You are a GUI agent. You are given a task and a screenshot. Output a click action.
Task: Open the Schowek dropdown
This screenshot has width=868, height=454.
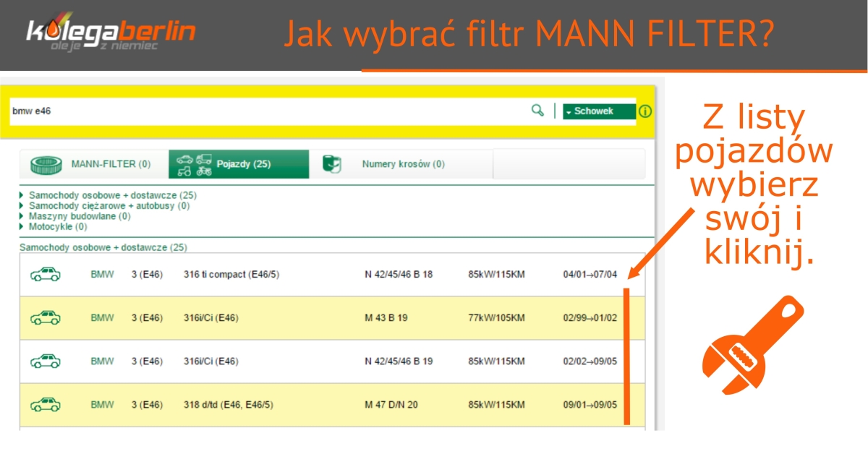click(599, 111)
